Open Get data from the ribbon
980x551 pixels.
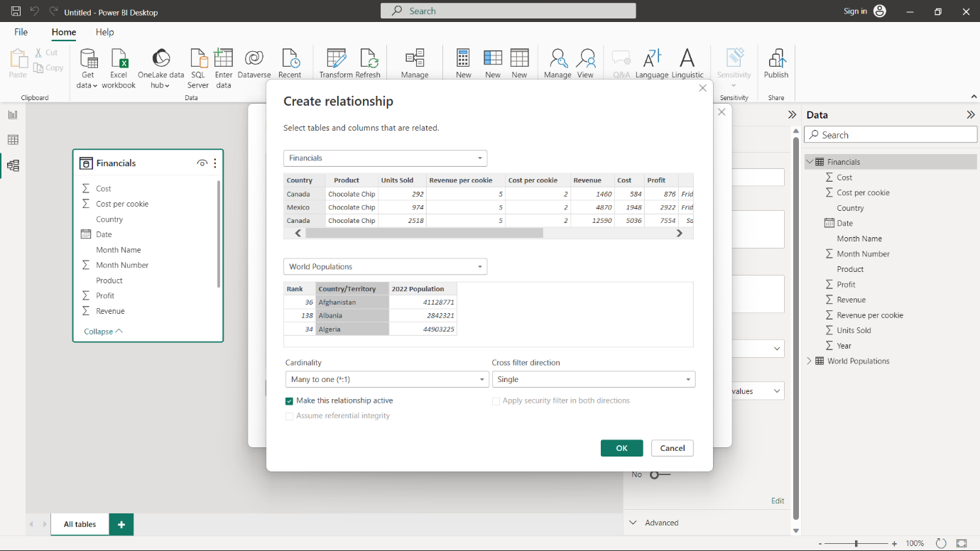click(87, 69)
